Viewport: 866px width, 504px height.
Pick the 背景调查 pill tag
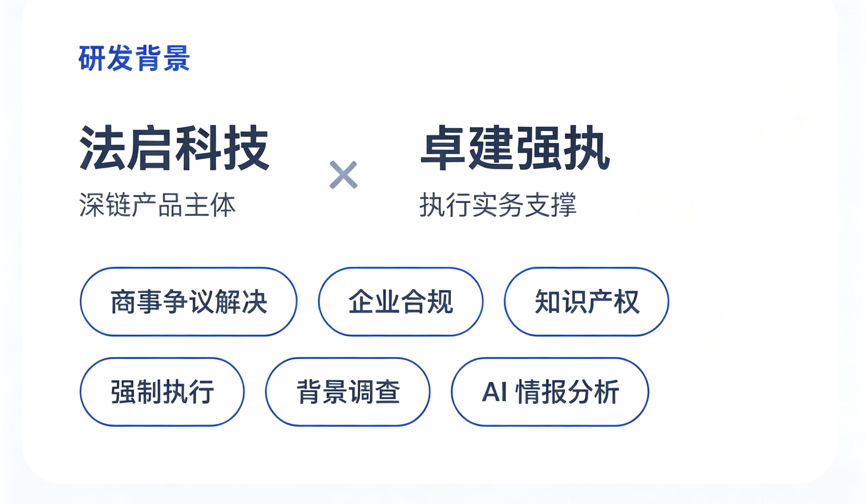348,392
